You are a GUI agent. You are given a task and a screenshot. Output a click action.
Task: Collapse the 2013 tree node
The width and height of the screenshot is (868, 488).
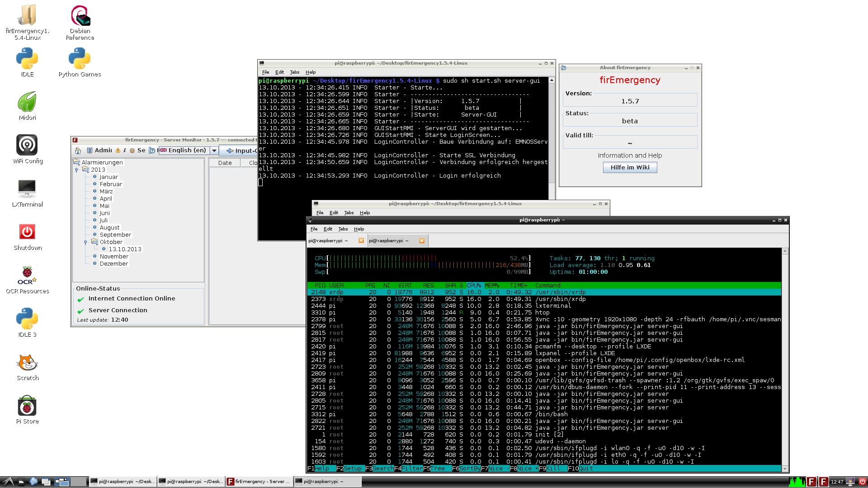click(76, 170)
